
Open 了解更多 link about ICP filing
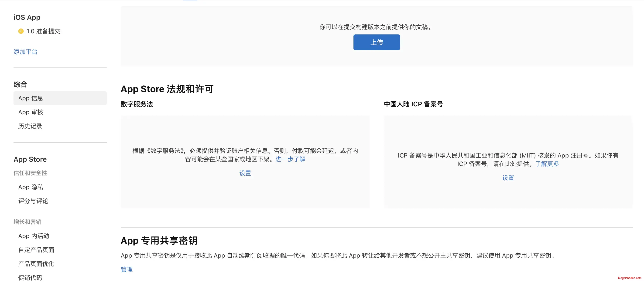pos(547,164)
